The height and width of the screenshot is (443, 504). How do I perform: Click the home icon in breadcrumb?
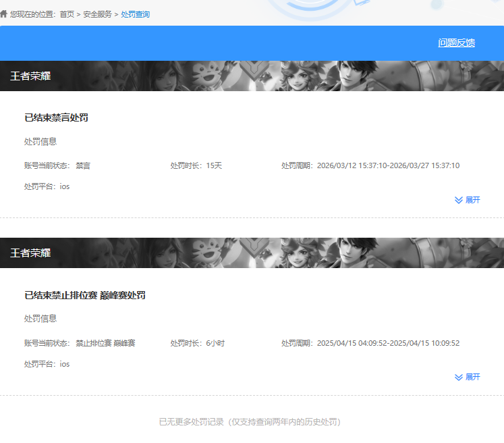[3, 14]
